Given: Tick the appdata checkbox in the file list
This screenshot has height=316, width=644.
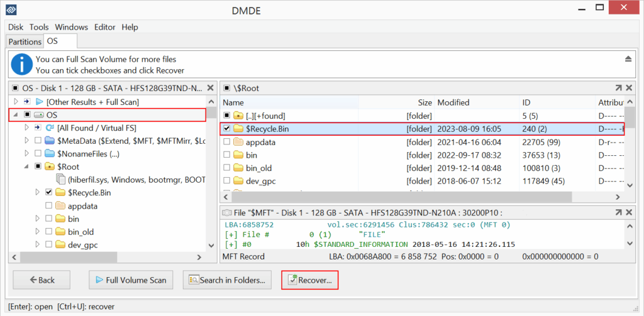Looking at the screenshot, I should [x=227, y=142].
